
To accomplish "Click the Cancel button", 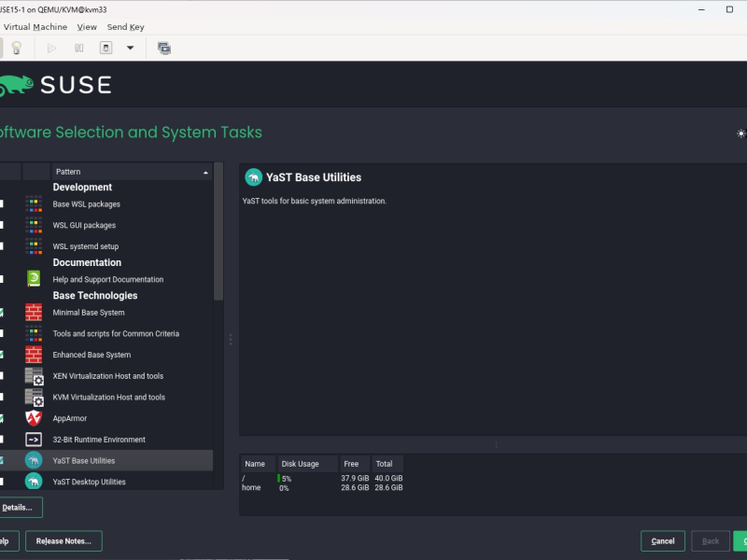I will (663, 541).
